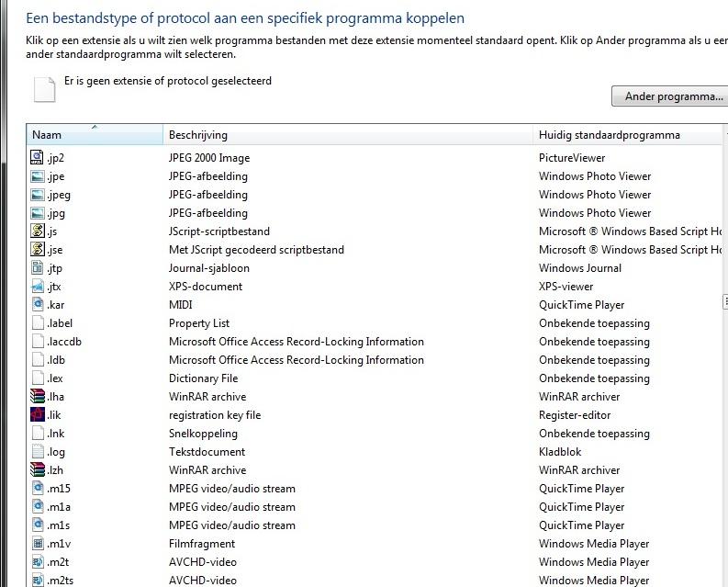Click the vertical scrollbar thumb at right edge
The image size is (728, 587).
pyautogui.click(x=725, y=301)
